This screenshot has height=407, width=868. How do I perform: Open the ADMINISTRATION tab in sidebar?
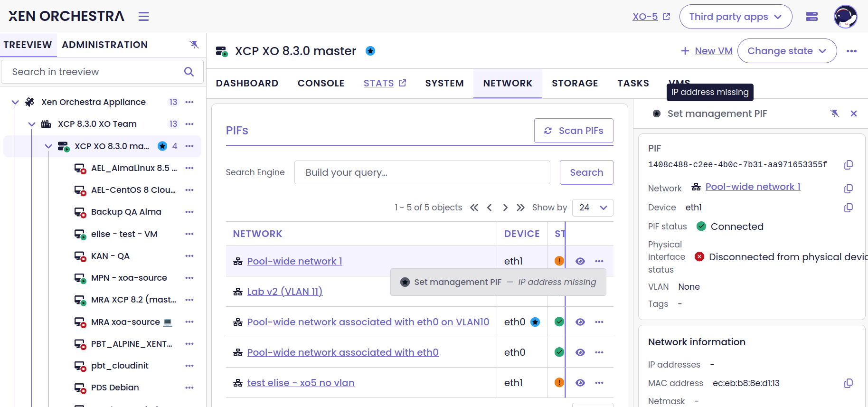click(105, 45)
